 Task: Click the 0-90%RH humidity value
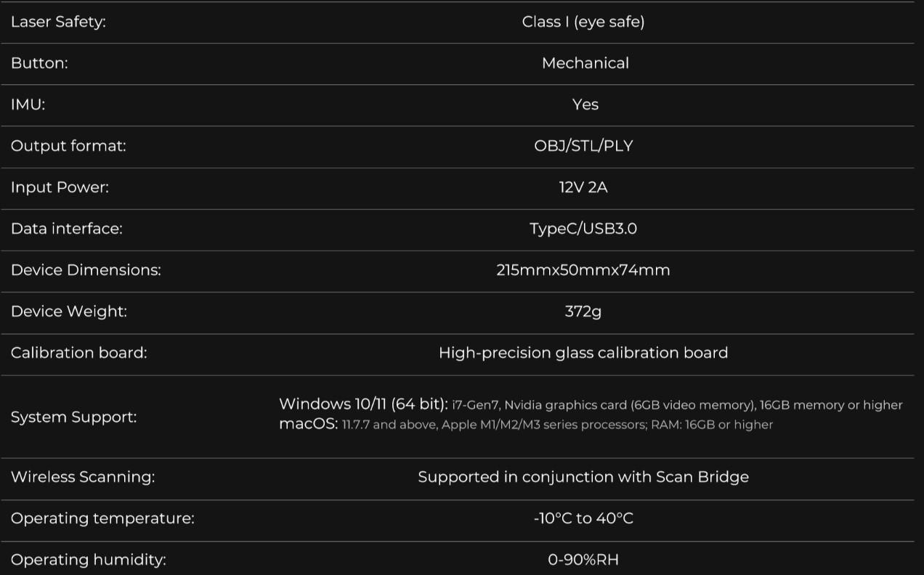point(583,560)
